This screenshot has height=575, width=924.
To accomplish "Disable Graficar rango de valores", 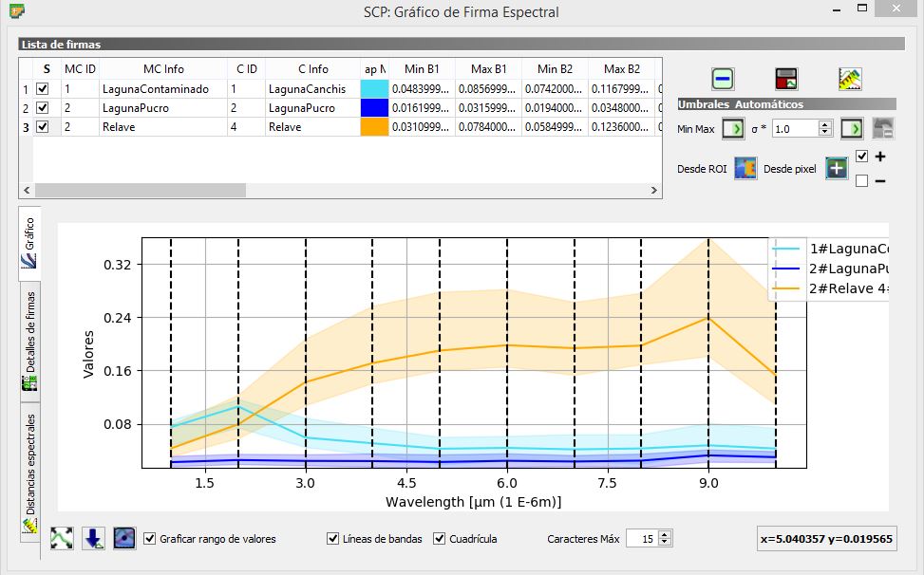I will (x=150, y=539).
